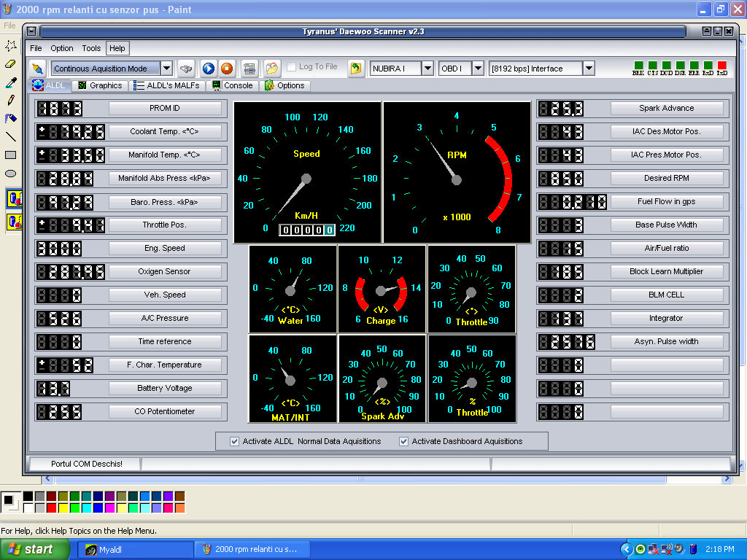Select the transparent drawing option in Paint toolbox
Image resolution: width=747 pixels, height=560 pixels.
coord(14,222)
